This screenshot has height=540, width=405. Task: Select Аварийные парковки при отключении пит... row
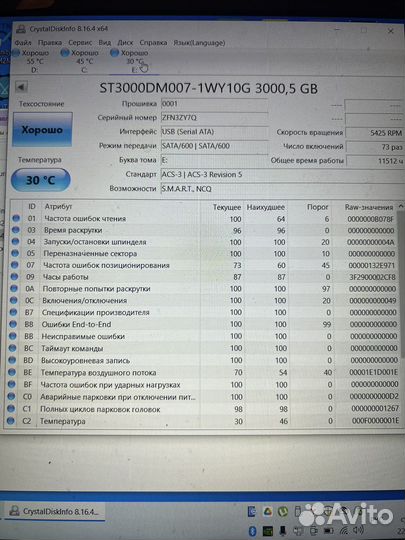tap(203, 397)
